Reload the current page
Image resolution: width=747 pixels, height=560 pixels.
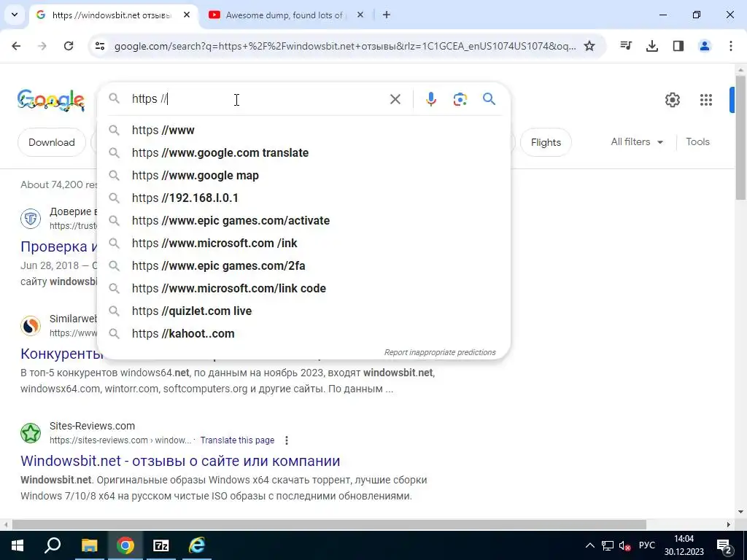(x=69, y=46)
